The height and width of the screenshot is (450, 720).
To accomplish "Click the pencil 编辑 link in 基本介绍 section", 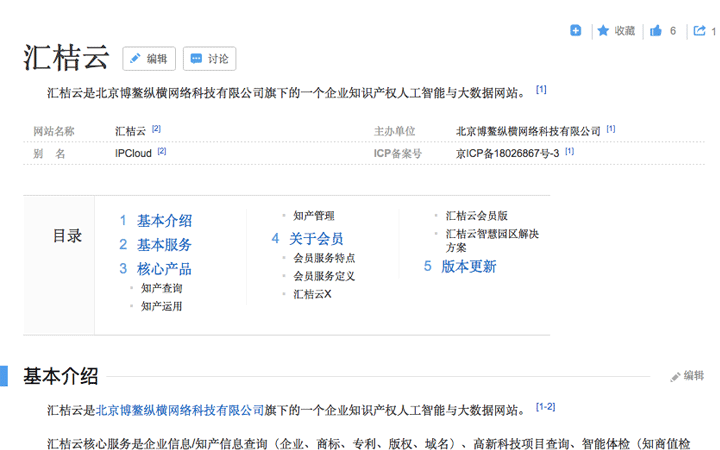I will 687,376.
